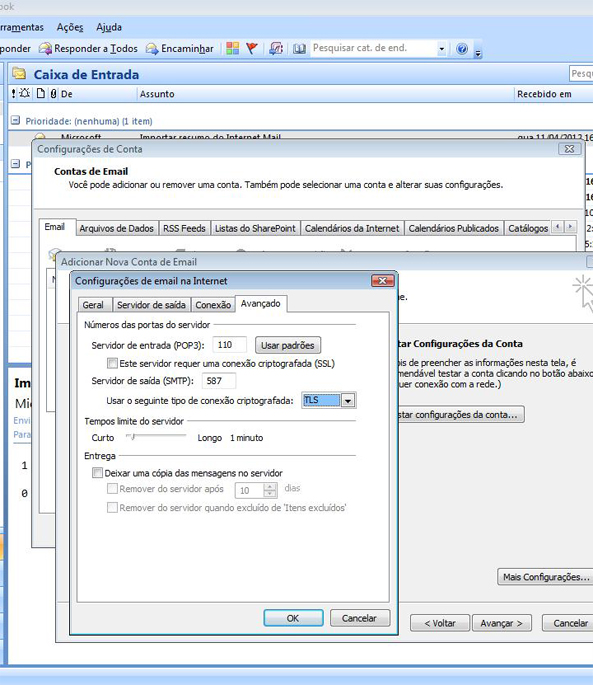Enable the SSL encrypted connection checkbox
The width and height of the screenshot is (593, 685).
click(x=113, y=363)
